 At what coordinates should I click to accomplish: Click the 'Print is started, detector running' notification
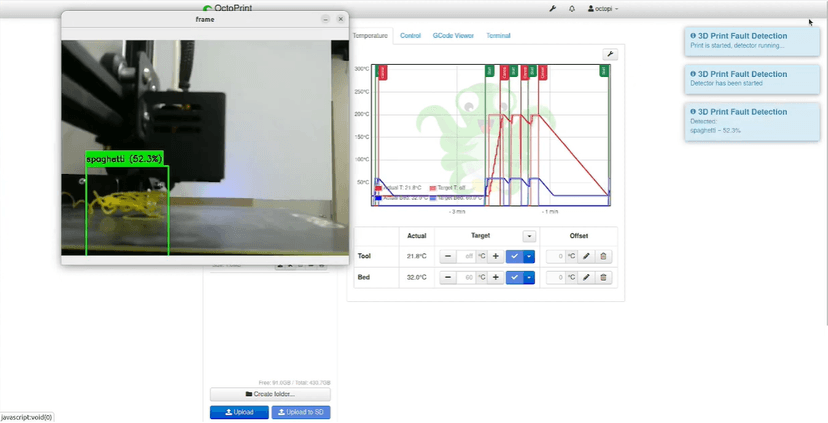752,41
